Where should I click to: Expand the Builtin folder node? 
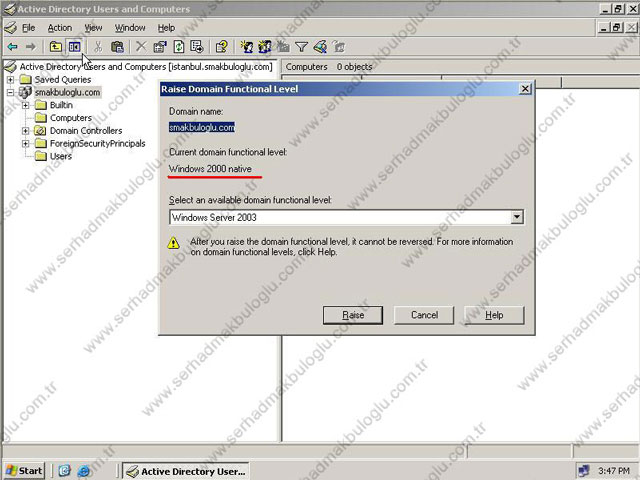[25, 105]
